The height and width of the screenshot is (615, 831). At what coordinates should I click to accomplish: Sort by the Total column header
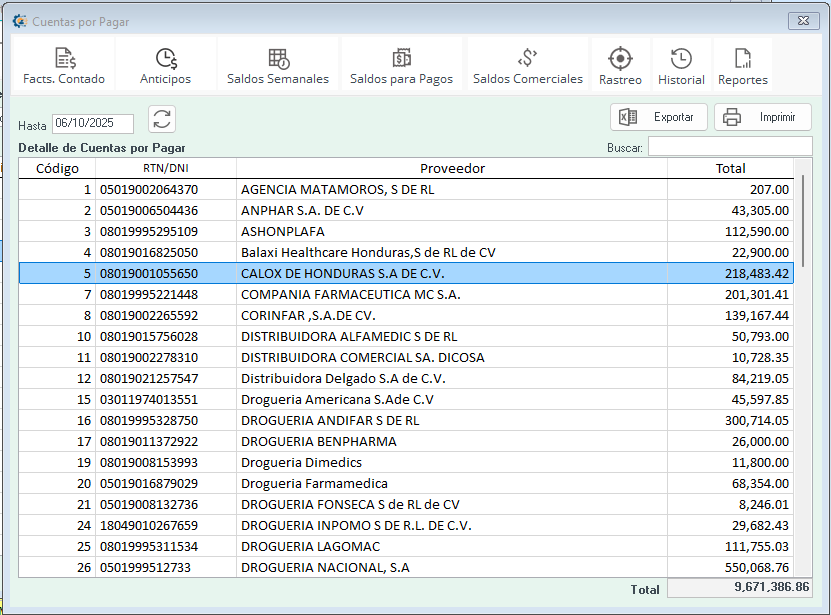tap(730, 168)
